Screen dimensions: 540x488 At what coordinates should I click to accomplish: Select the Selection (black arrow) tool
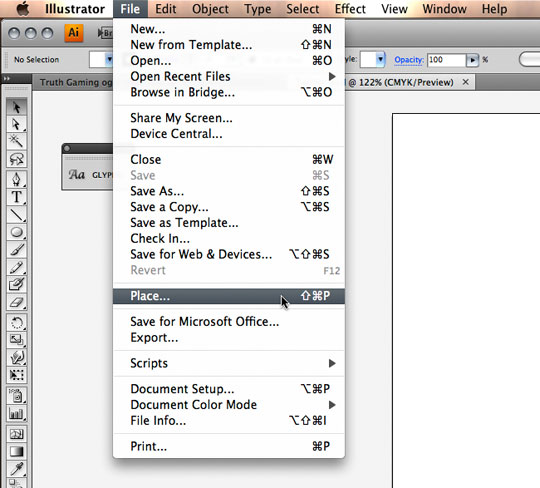[x=16, y=107]
